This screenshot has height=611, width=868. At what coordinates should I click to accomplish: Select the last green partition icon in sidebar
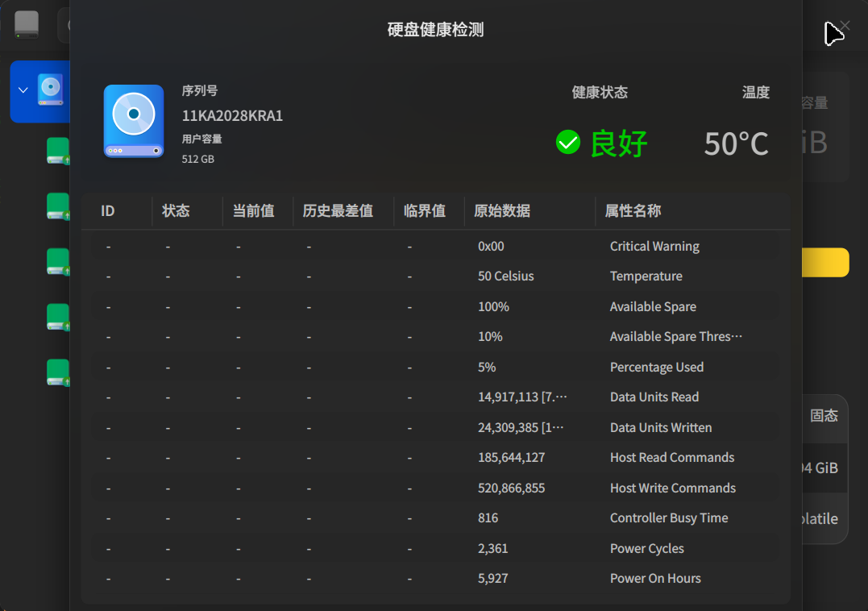coord(57,372)
